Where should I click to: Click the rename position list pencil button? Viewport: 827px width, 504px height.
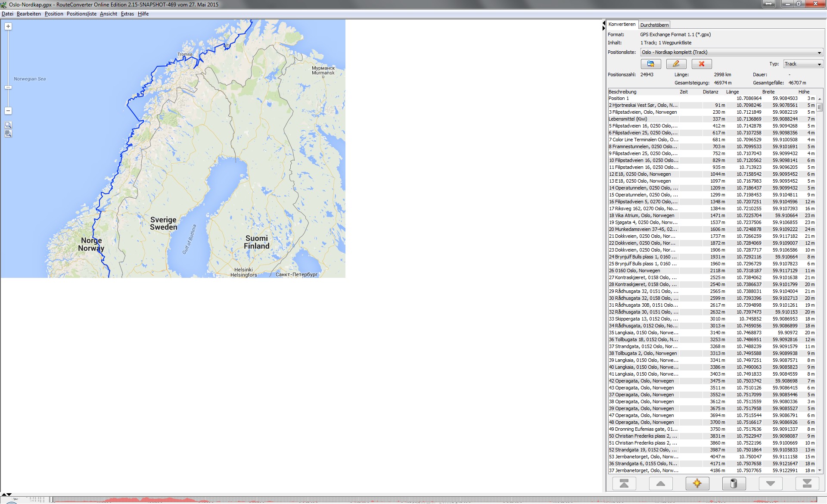pyautogui.click(x=676, y=64)
